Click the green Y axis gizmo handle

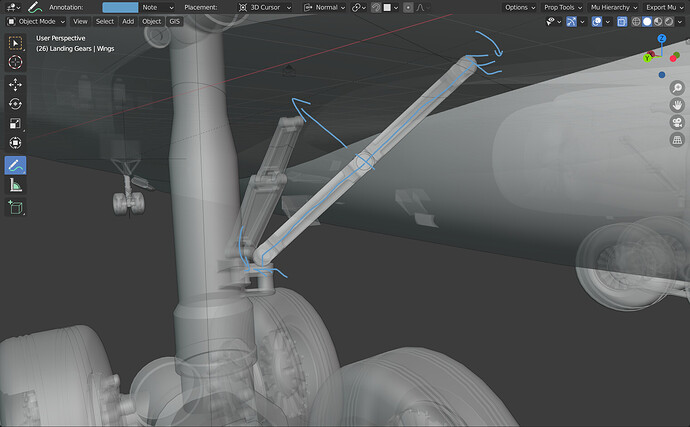(x=647, y=58)
